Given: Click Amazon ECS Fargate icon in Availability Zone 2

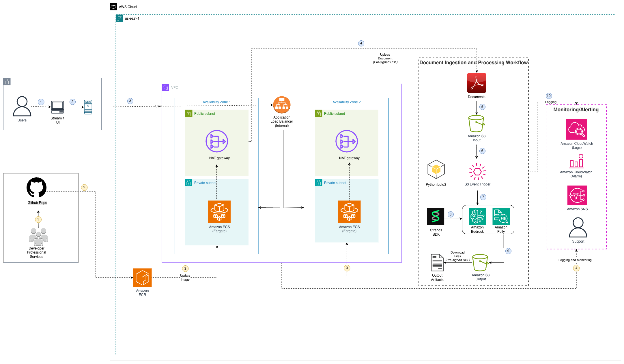Looking at the screenshot, I should pyautogui.click(x=349, y=212).
